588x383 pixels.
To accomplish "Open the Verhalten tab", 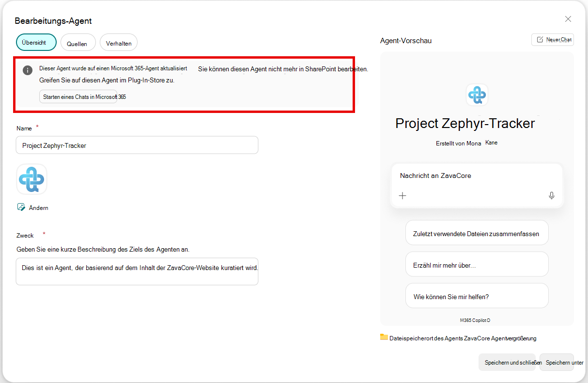I will pos(119,43).
